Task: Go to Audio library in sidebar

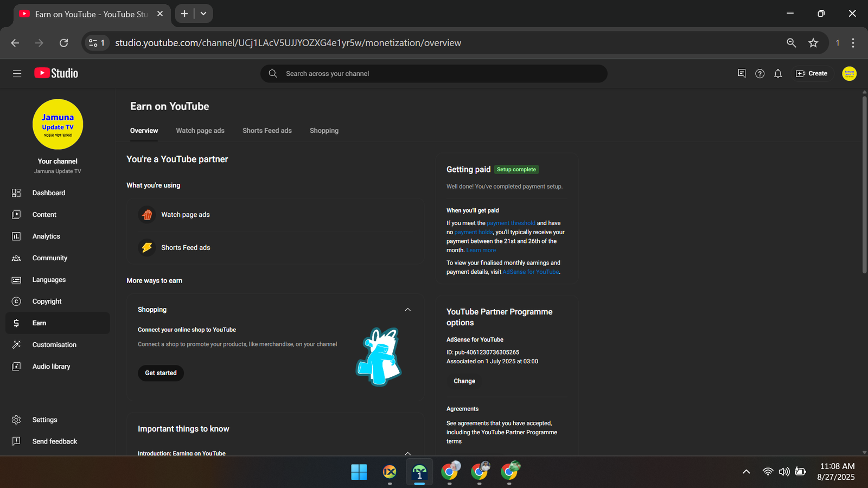Action: pos(51,367)
